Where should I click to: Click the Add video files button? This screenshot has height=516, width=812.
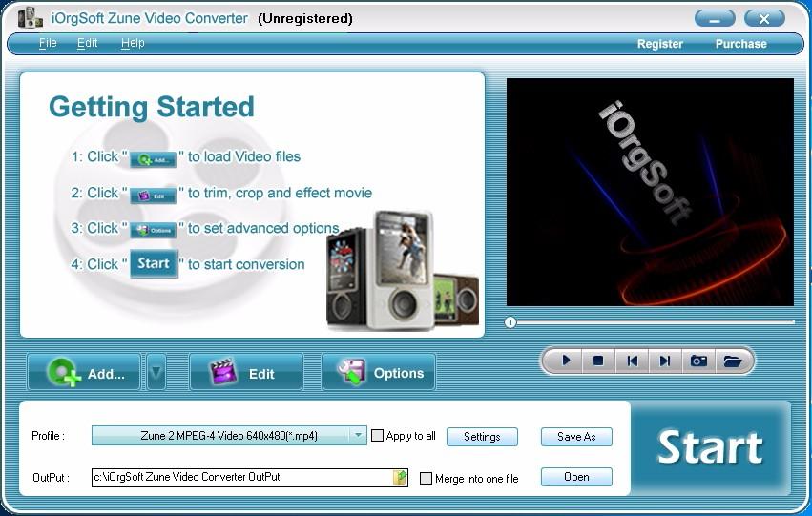(x=84, y=372)
